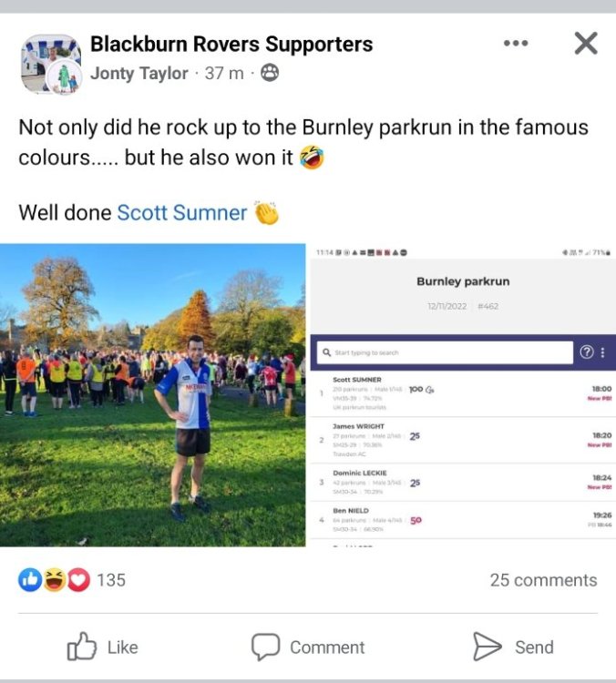
Task: Open the photo of runner in park
Action: 152,395
